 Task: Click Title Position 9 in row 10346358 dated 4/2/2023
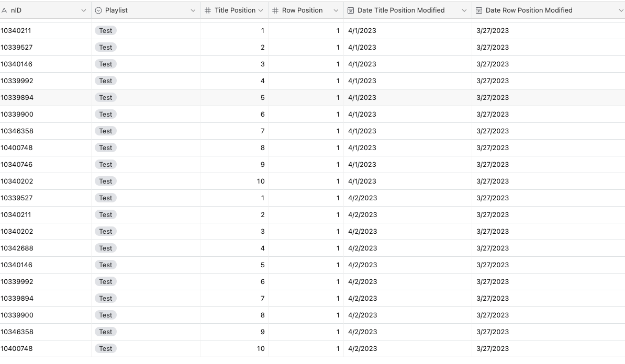[x=262, y=332]
